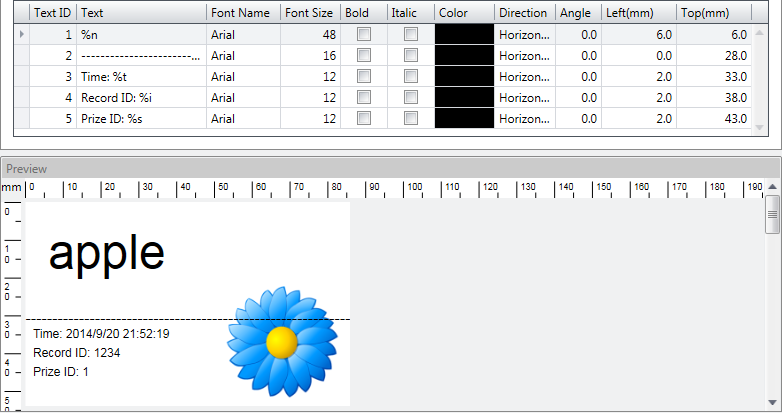Open Direction cell for Record ID: %i row
Image resolution: width=782 pixels, height=413 pixels.
(524, 97)
